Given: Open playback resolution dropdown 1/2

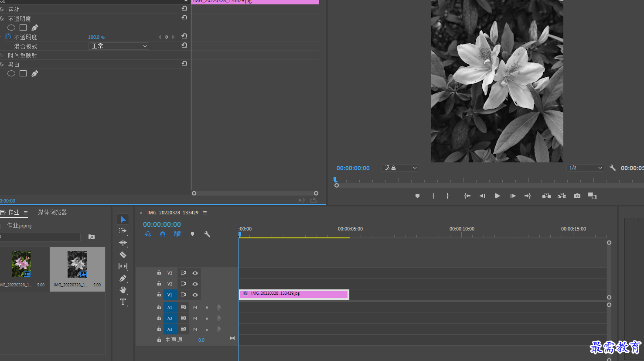Looking at the screenshot, I should [585, 168].
